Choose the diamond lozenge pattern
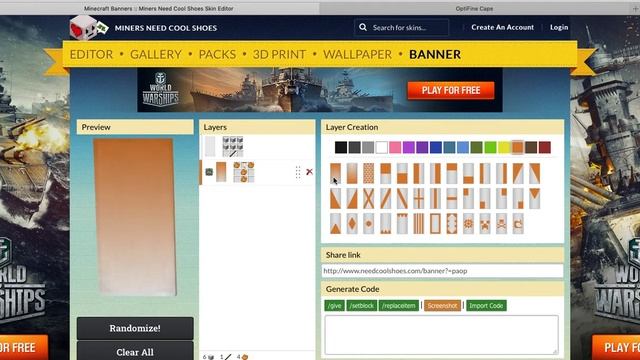The image size is (640, 360). [x=352, y=224]
